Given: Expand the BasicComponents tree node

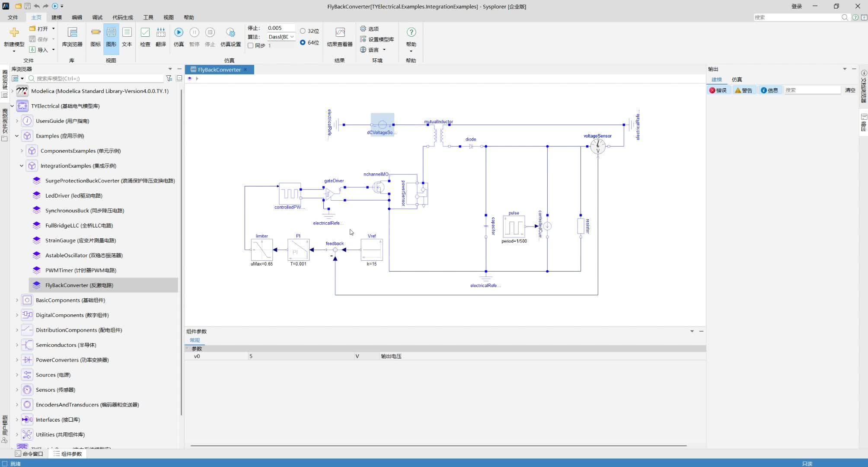Looking at the screenshot, I should click(x=17, y=300).
